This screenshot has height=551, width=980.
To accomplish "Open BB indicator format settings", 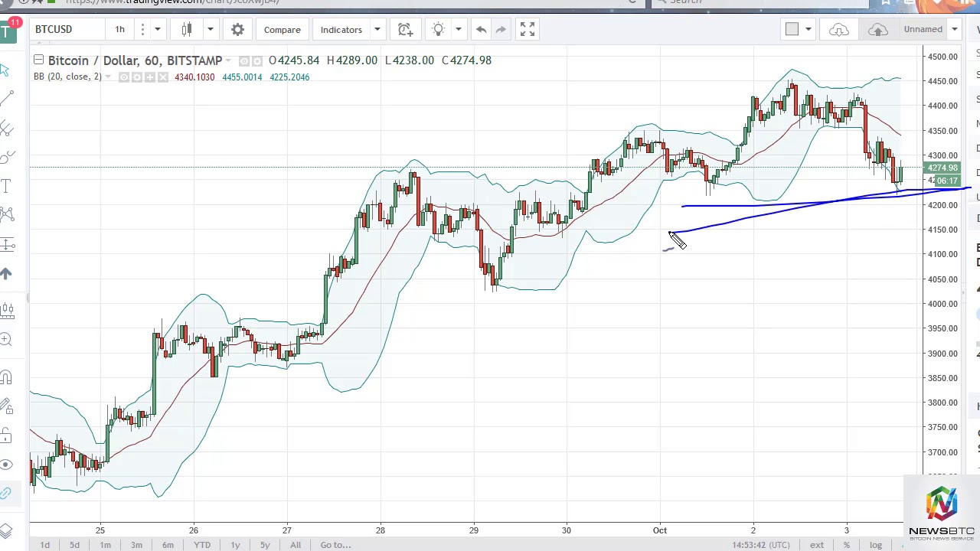I will pyautogui.click(x=137, y=77).
